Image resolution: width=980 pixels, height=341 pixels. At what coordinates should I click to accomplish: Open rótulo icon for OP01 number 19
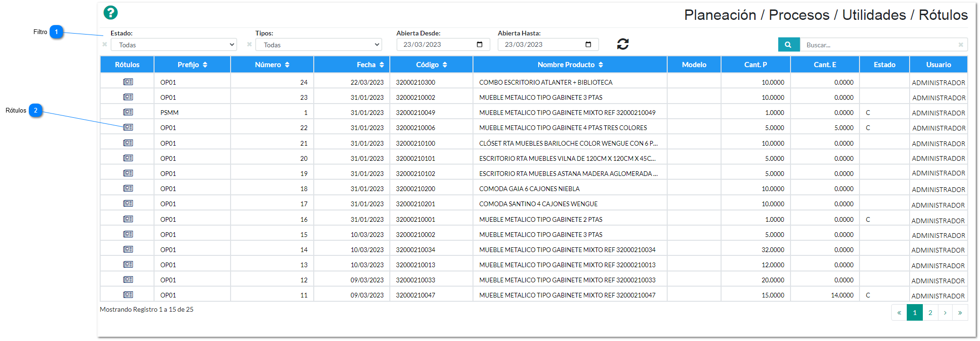pos(128,173)
